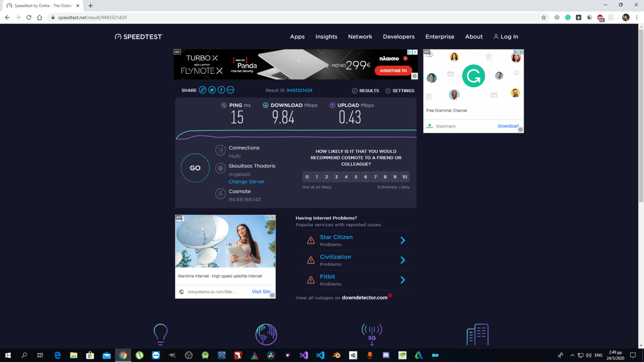
Task: Rate Cosmote 7 on recommendation scale
Action: [x=375, y=176]
